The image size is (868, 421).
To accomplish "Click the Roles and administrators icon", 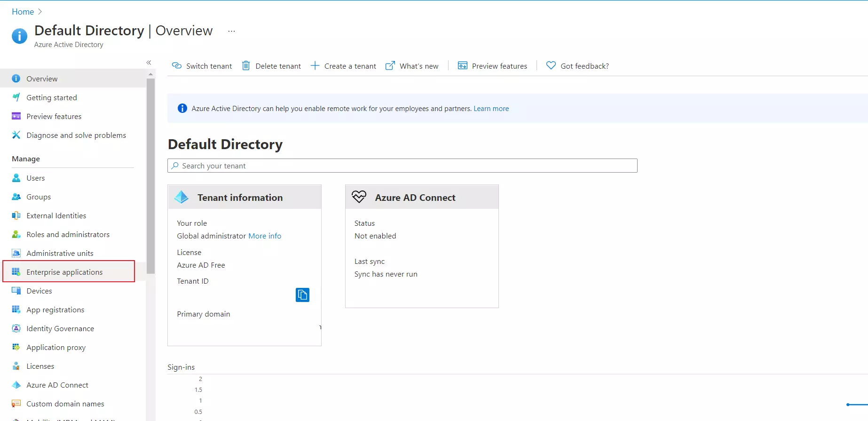I will click(x=16, y=234).
